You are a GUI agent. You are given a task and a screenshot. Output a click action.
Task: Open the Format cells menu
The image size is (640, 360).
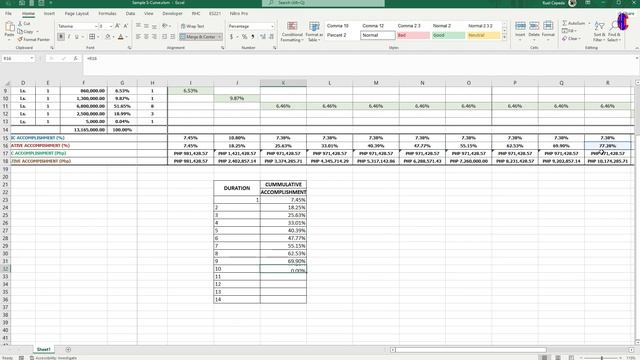pos(548,31)
